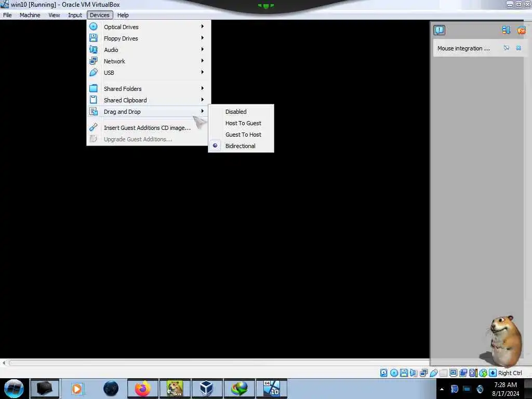The image size is (532, 399).
Task: Click the Mouse integration notification text
Action: tap(463, 48)
